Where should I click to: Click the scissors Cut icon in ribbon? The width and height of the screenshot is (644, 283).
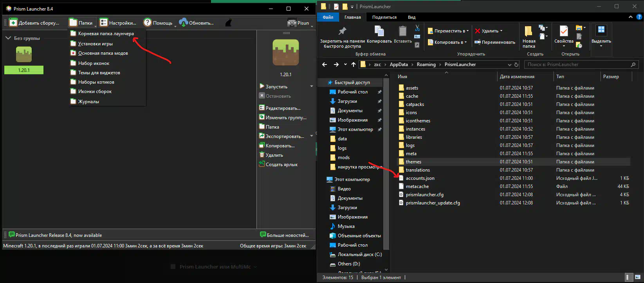pos(417,28)
